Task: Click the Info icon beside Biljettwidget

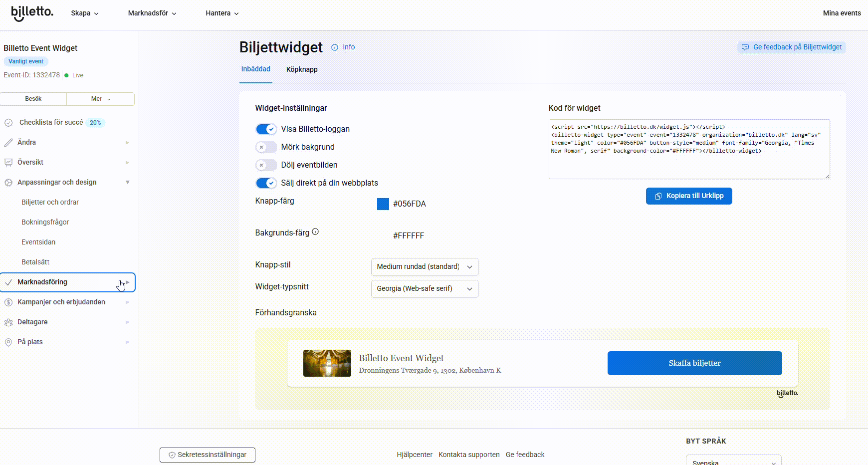Action: tap(335, 47)
